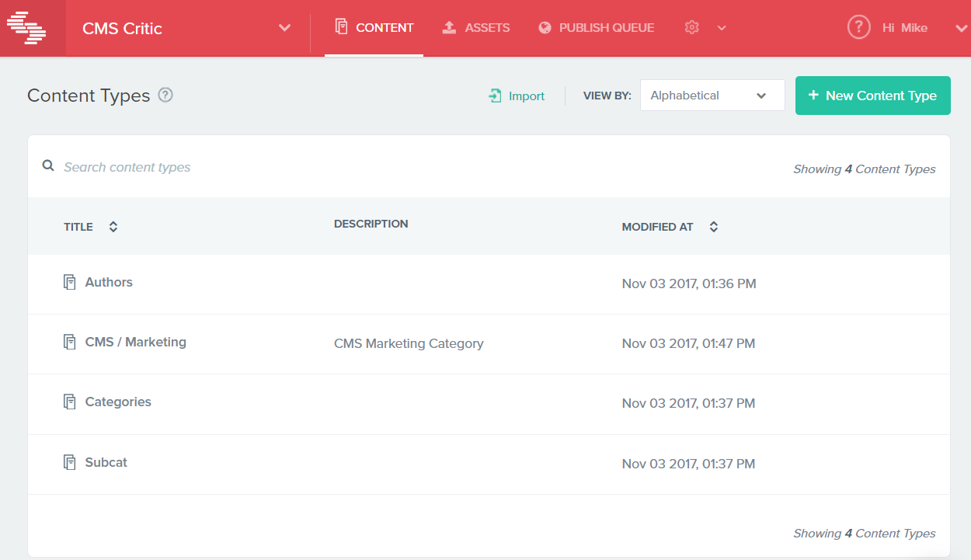This screenshot has height=560, width=971.
Task: Open the chevron beside the settings gear
Action: 722,28
